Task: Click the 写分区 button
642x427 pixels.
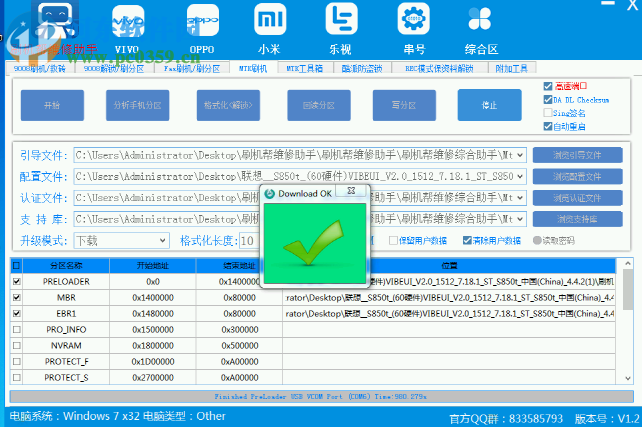Action: coord(404,105)
